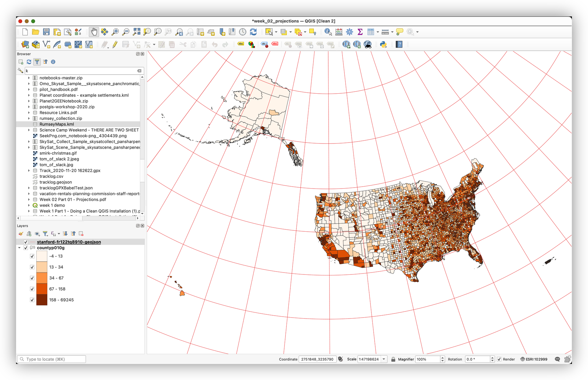Screen dimensions: 588x380
Task: Click the Refresh icon in Browser panel
Action: pos(29,62)
